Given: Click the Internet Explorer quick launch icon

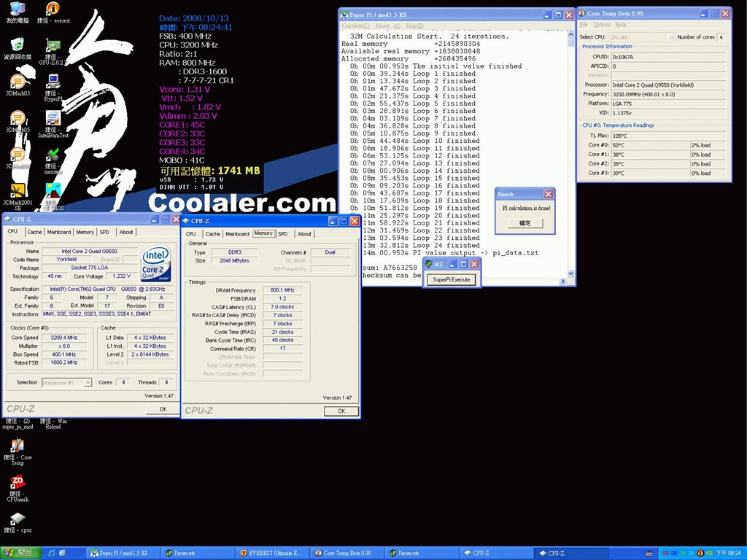Looking at the screenshot, I should click(52, 553).
